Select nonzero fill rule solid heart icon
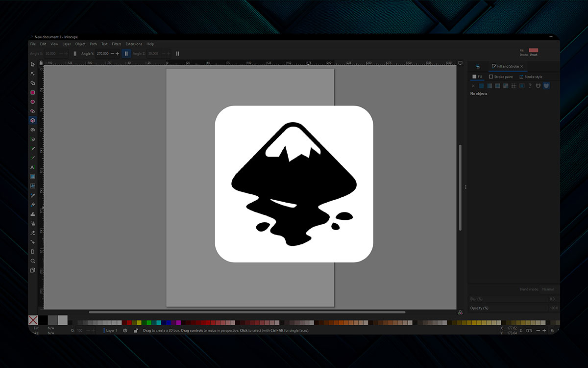The height and width of the screenshot is (368, 588). tap(546, 86)
